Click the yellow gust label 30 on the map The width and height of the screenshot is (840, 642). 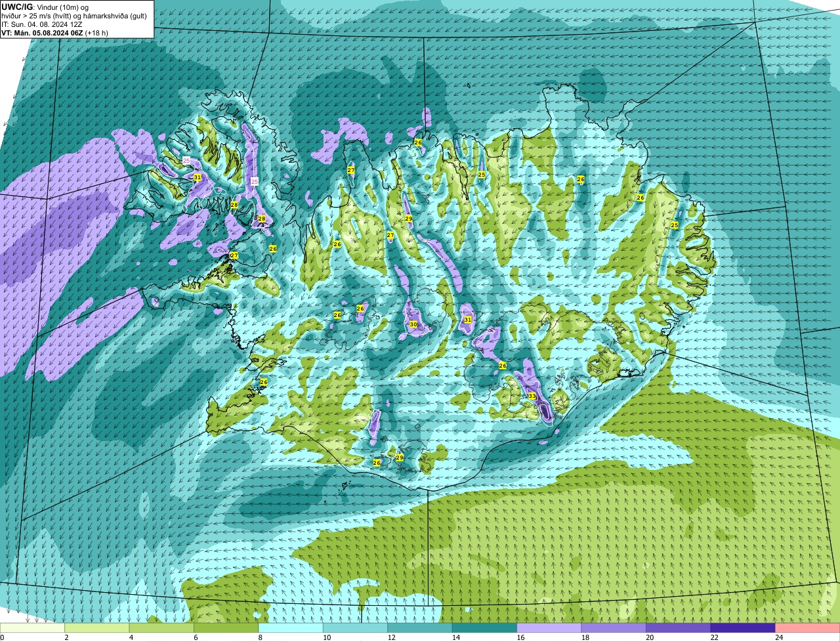[413, 324]
